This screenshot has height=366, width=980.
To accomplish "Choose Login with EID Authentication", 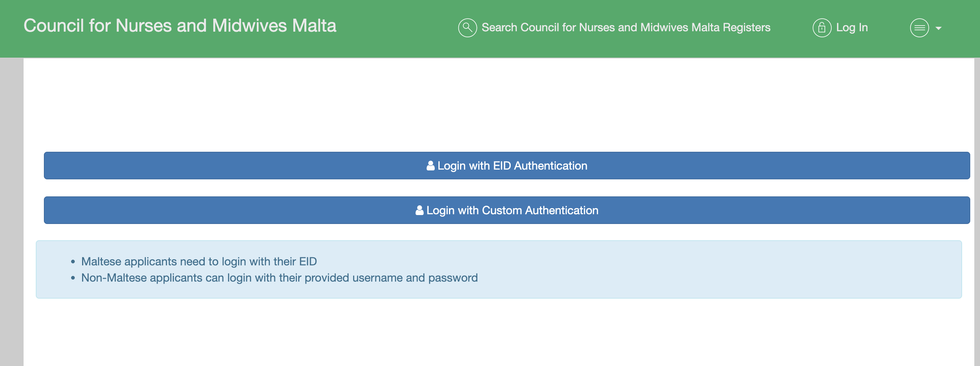I will [507, 166].
